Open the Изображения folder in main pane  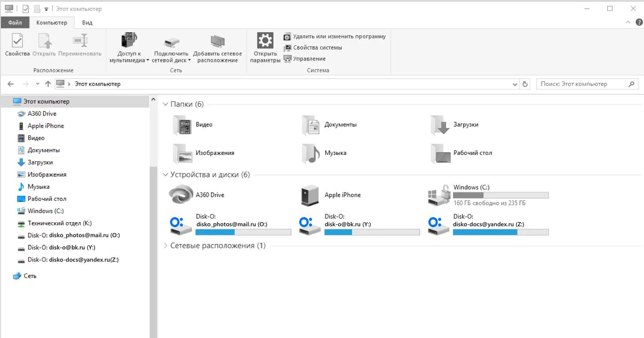coord(204,154)
